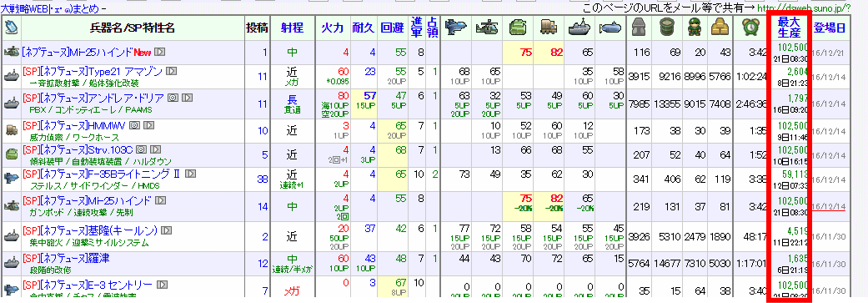Click post count 14 in the SP Mi-25 row
This screenshot has height=303, width=868.
coord(263,206)
